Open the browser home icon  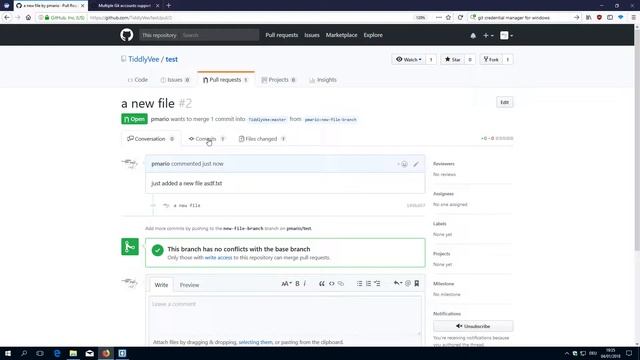tap(28, 18)
